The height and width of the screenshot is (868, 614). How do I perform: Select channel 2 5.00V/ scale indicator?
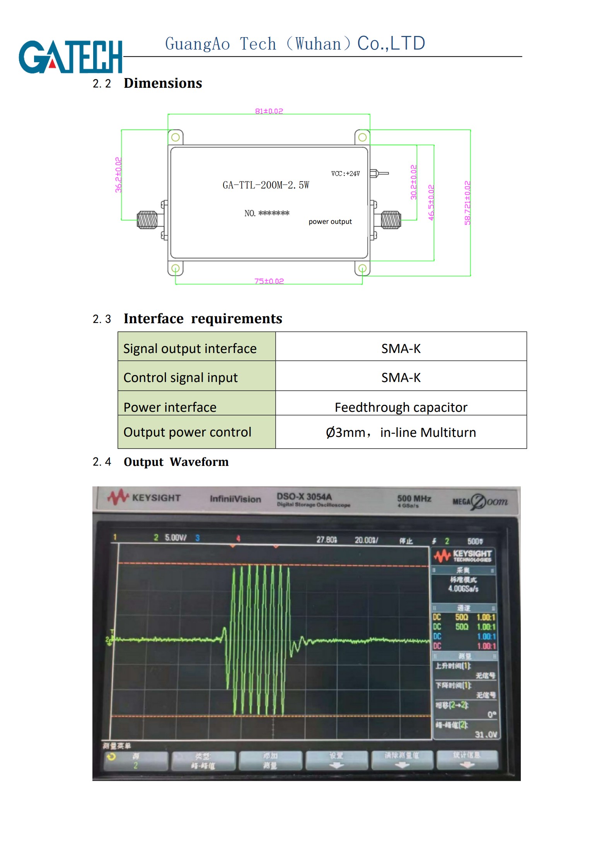pos(170,537)
